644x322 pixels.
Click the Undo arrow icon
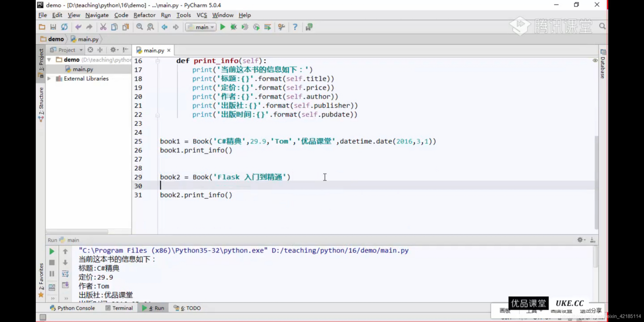click(78, 27)
